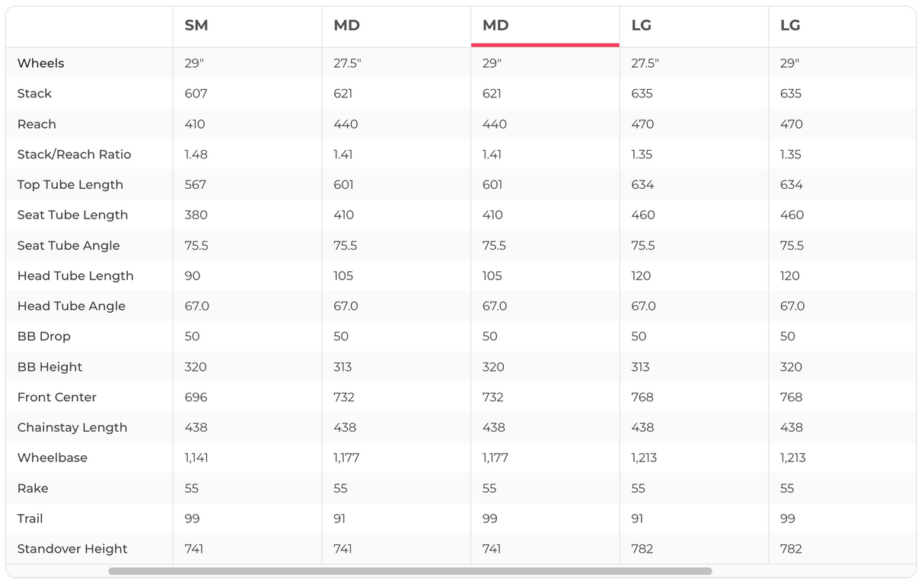Viewport: 924px width, 587px height.
Task: Click the Standover Height row label
Action: 72,549
